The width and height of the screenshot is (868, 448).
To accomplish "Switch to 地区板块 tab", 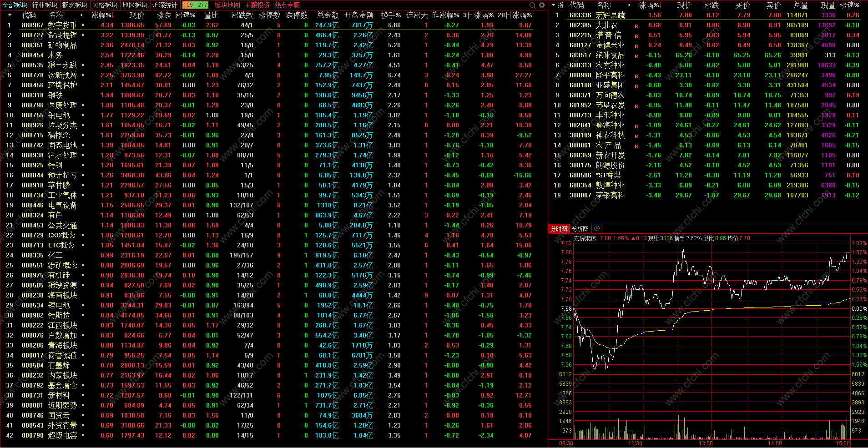I will pyautogui.click(x=135, y=5).
